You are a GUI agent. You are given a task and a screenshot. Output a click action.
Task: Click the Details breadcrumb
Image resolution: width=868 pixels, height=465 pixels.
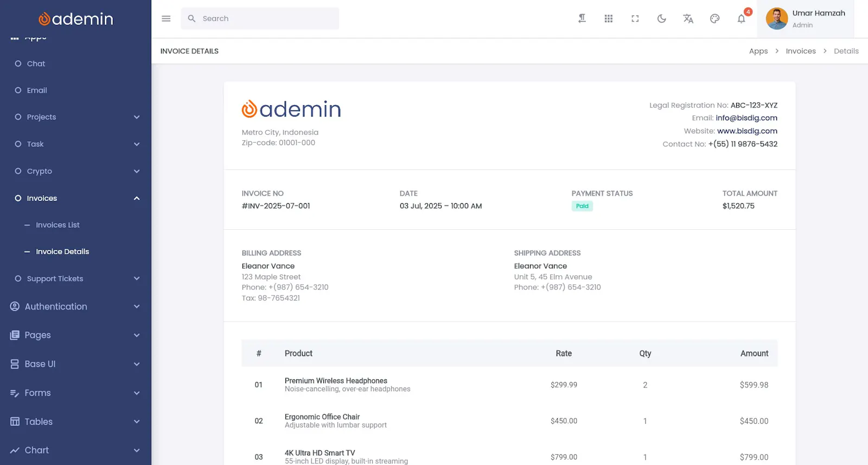click(846, 51)
